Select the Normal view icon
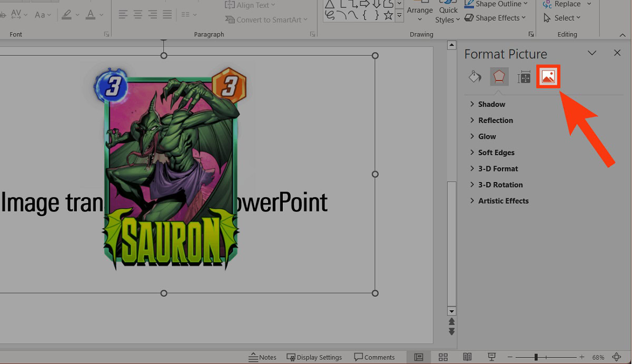Image resolution: width=632 pixels, height=364 pixels. [419, 357]
